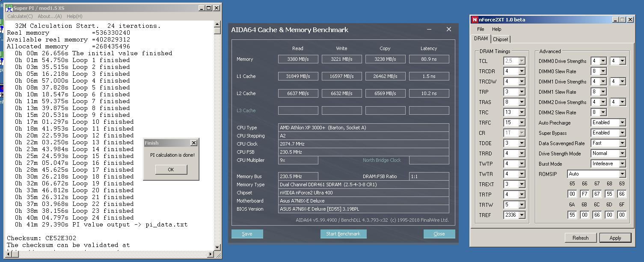
Task: Open Help menu in nForce2XT
Action: pyautogui.click(x=496, y=29)
